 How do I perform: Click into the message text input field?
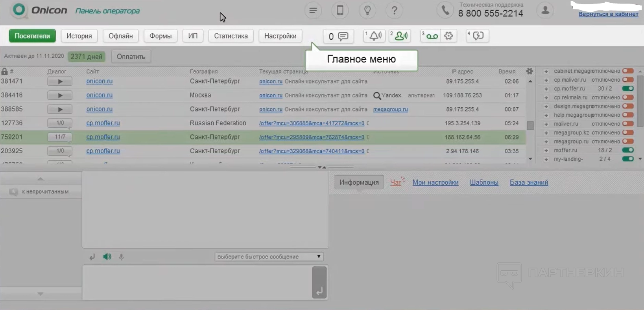click(197, 282)
